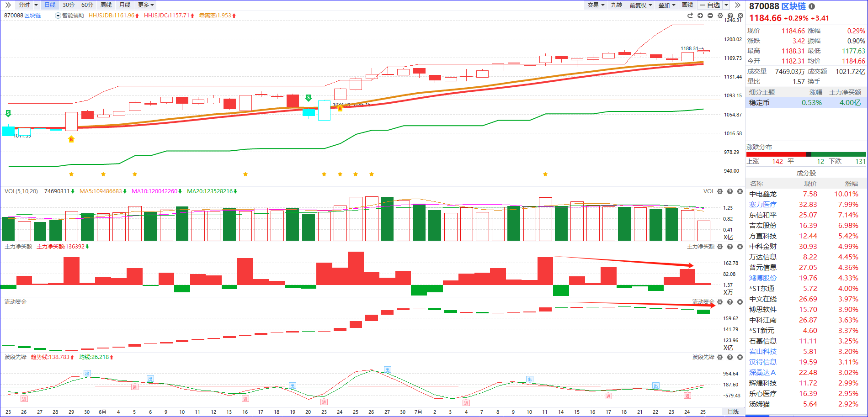Click the 画线 drawing tools button
868x417 pixels.
(687, 5)
